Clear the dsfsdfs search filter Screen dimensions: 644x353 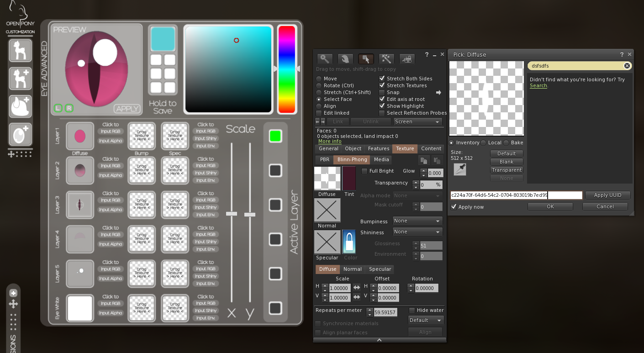point(627,66)
